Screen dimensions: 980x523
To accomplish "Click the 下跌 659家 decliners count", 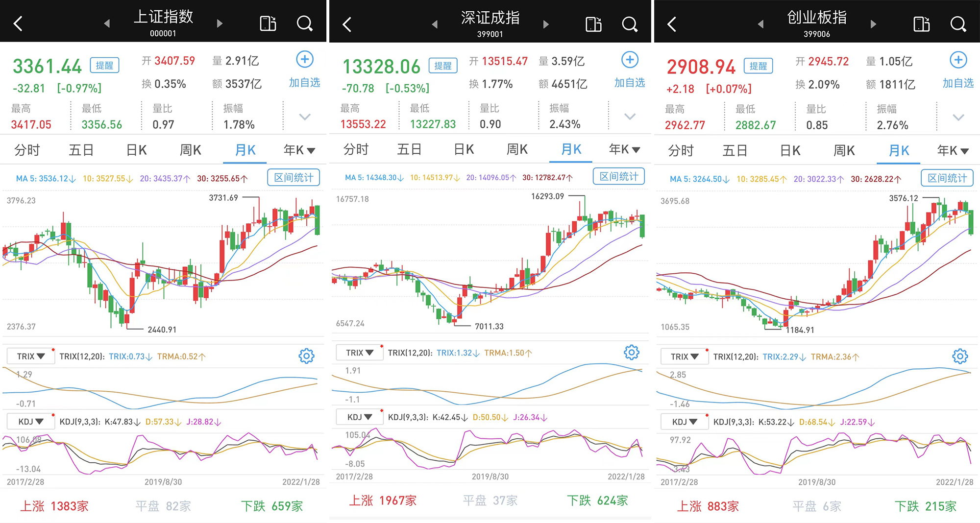I will click(272, 506).
